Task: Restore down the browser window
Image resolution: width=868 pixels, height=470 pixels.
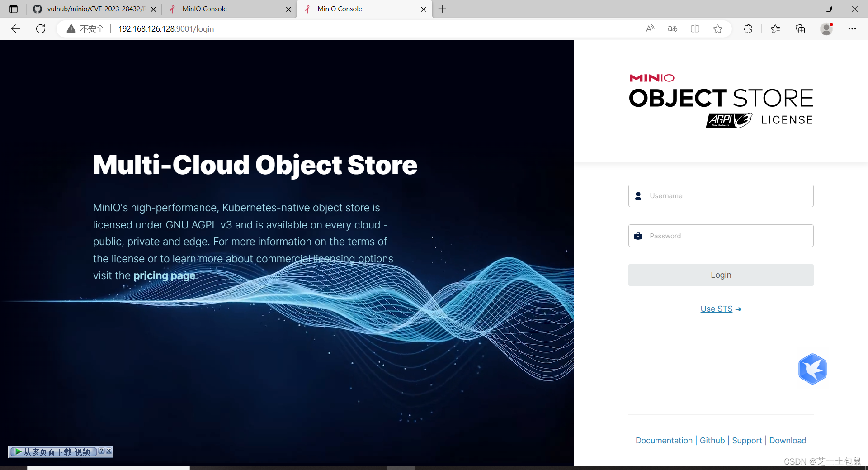Action: click(829, 9)
